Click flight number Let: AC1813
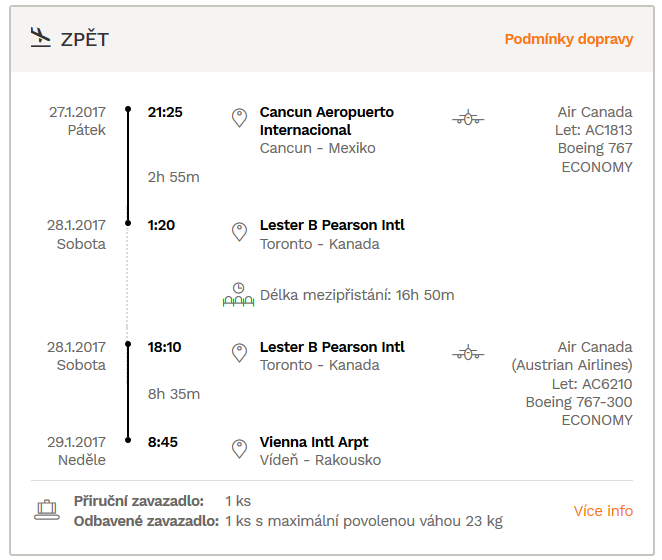This screenshot has width=662, height=560. click(594, 130)
